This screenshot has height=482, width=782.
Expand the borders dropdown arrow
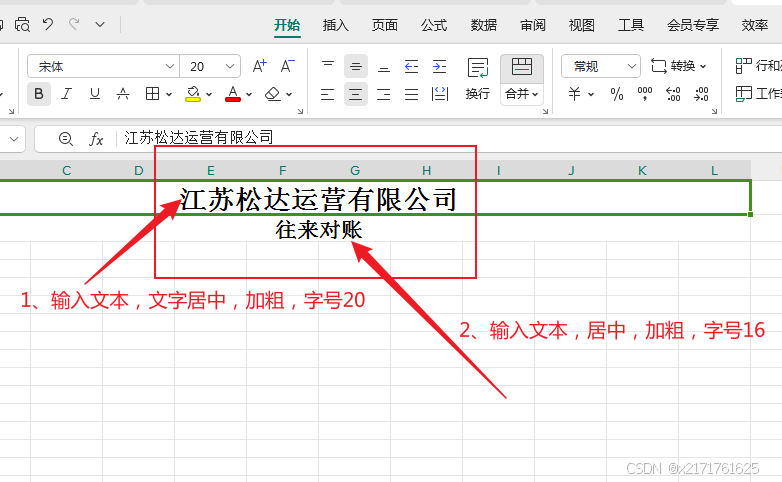point(169,94)
